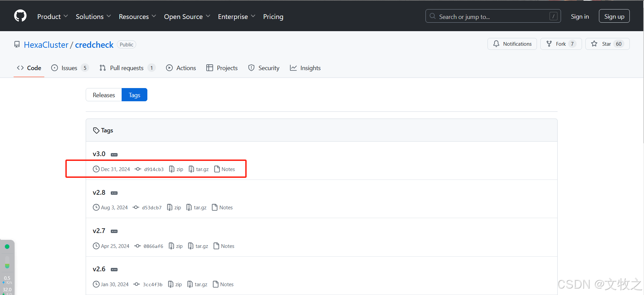The height and width of the screenshot is (295, 644).
Task: Switch to the Code tab
Action: [29, 68]
